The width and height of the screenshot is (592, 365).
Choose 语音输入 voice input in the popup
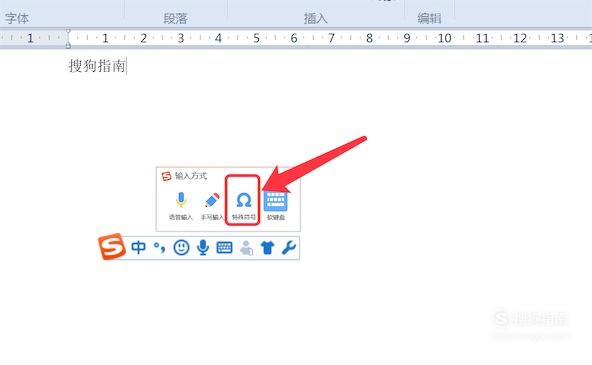pos(181,206)
